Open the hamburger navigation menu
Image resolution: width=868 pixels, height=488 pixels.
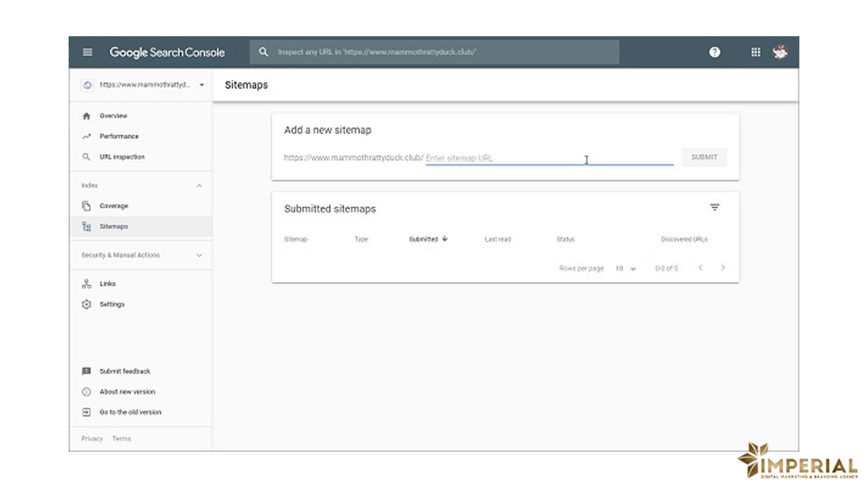tap(88, 52)
